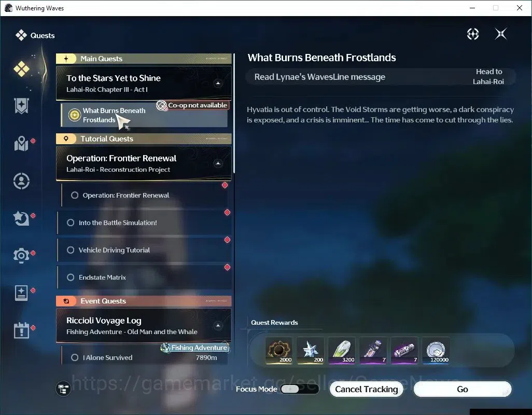532x415 pixels.
Task: Open the calendar alert sidebar icon
Action: click(x=21, y=330)
